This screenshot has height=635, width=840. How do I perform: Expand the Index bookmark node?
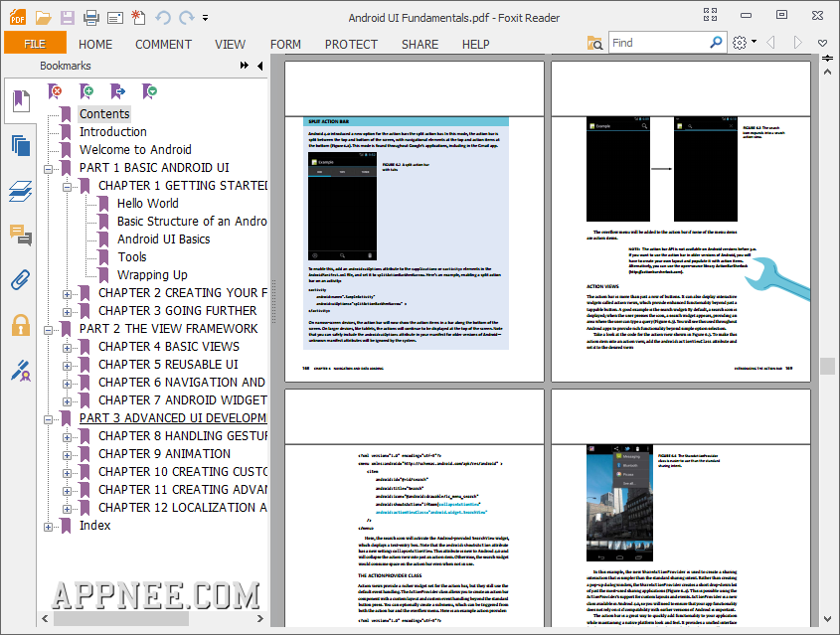[49, 527]
